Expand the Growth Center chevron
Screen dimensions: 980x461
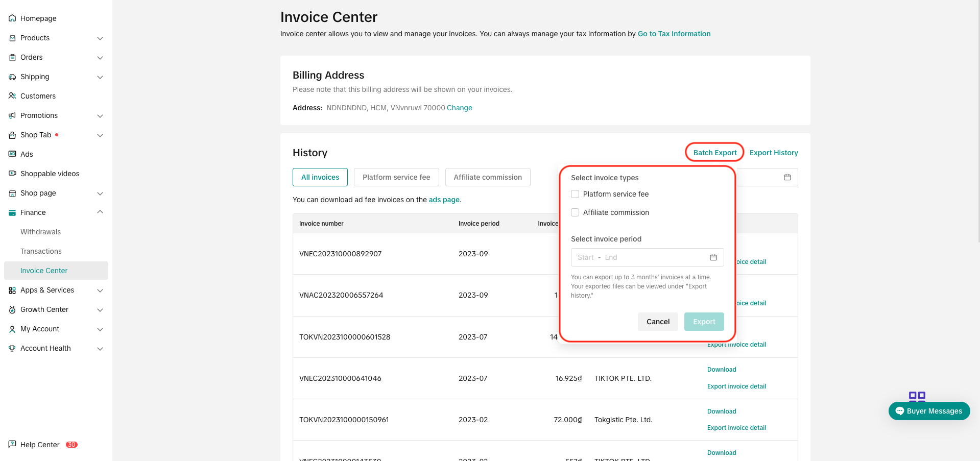tap(100, 310)
